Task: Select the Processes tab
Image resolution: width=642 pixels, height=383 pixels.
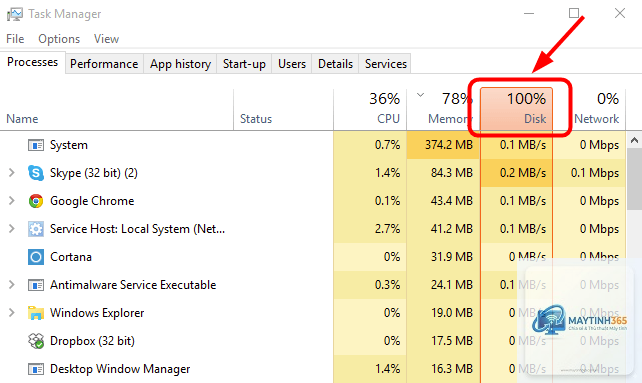Action: [x=32, y=62]
